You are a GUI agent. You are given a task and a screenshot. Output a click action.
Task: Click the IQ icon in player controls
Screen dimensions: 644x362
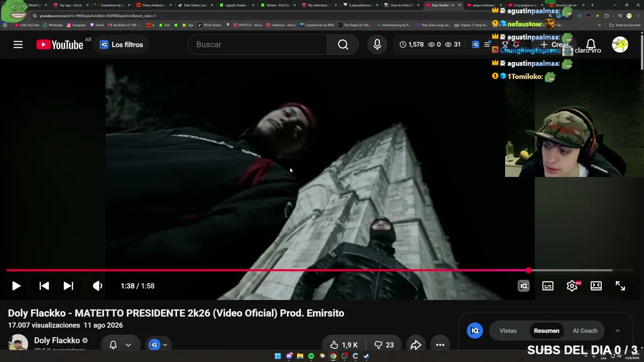pos(524,286)
